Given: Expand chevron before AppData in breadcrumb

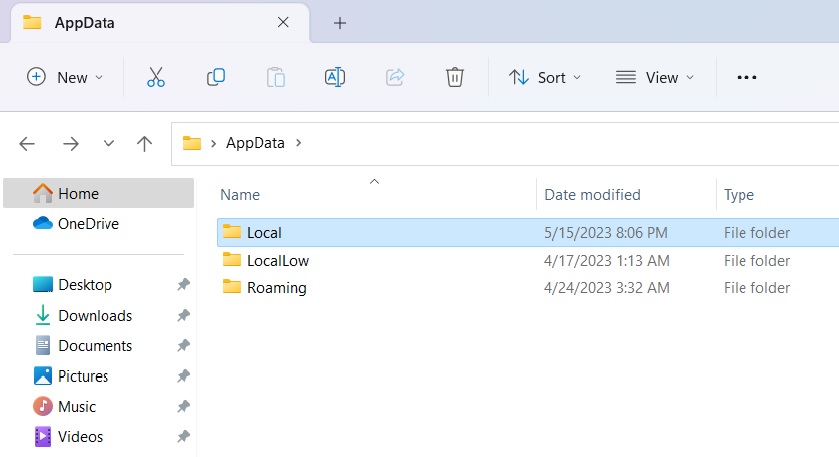Looking at the screenshot, I should pyautogui.click(x=213, y=143).
